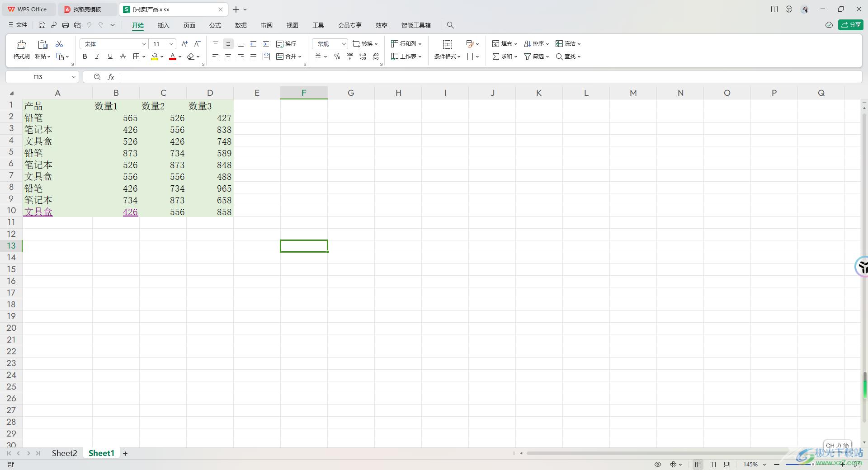Screen dimensions: 868x470
Task: Open the Sort (排序) menu
Action: point(536,44)
